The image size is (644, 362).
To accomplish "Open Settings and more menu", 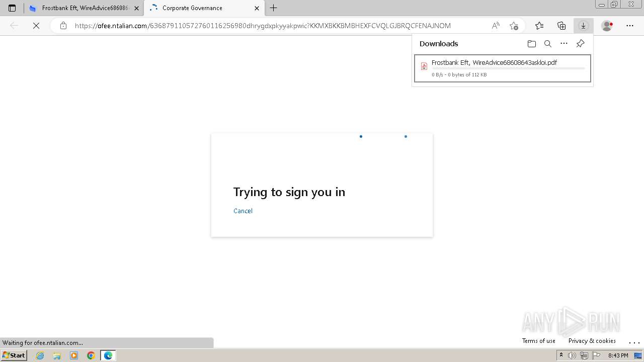I will 630,26.
